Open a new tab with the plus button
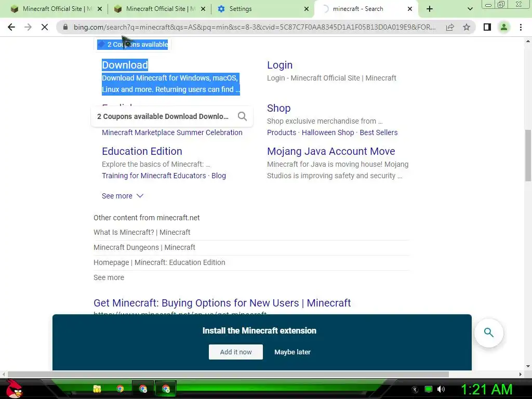 430,9
